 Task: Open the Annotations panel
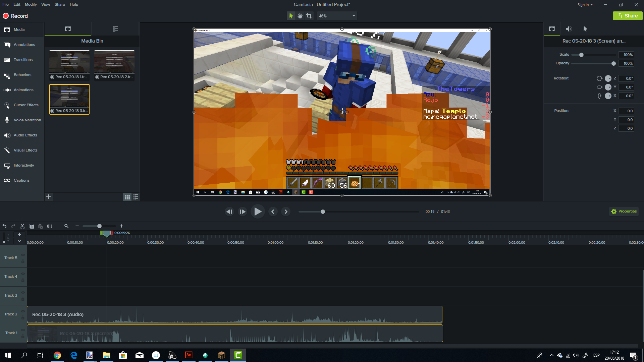(x=22, y=45)
